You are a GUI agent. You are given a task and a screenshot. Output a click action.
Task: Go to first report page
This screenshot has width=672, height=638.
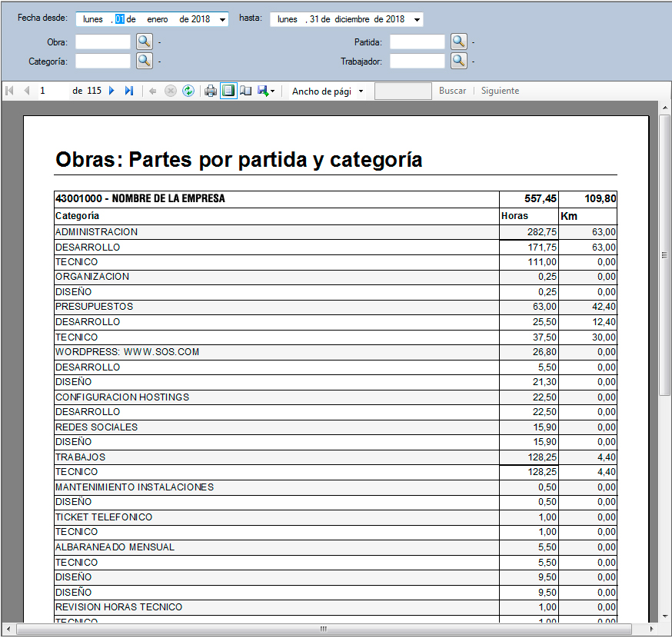coord(9,91)
